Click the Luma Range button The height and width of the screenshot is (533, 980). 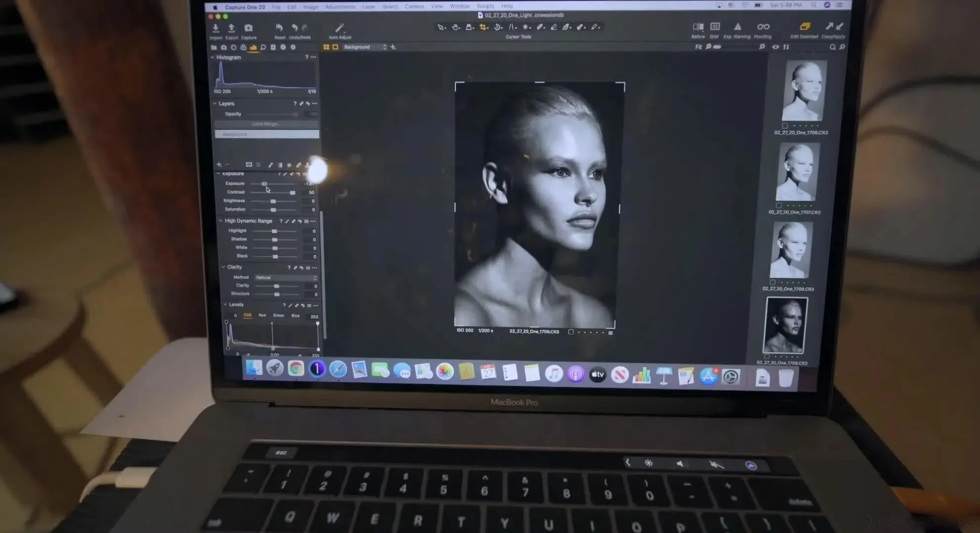(x=266, y=124)
